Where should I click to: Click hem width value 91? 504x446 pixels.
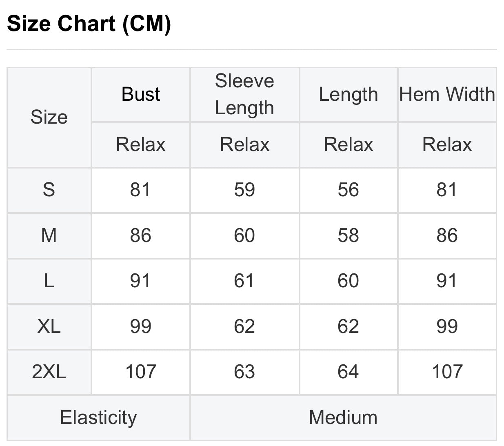click(x=447, y=281)
